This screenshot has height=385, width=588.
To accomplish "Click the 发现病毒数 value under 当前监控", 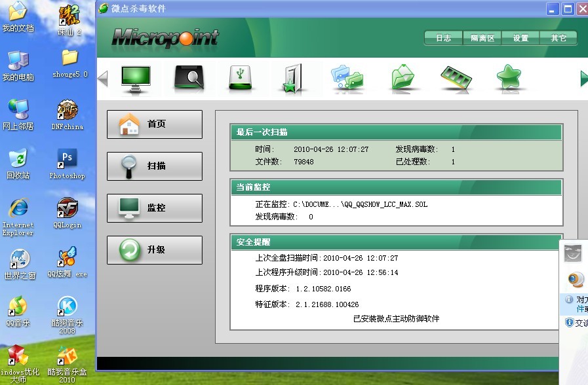I will click(x=311, y=217).
